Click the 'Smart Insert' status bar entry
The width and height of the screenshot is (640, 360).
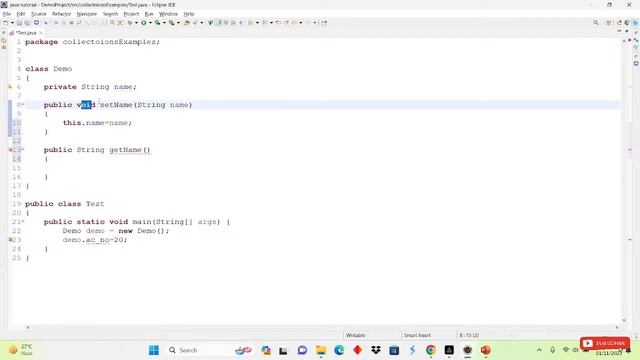click(417, 335)
